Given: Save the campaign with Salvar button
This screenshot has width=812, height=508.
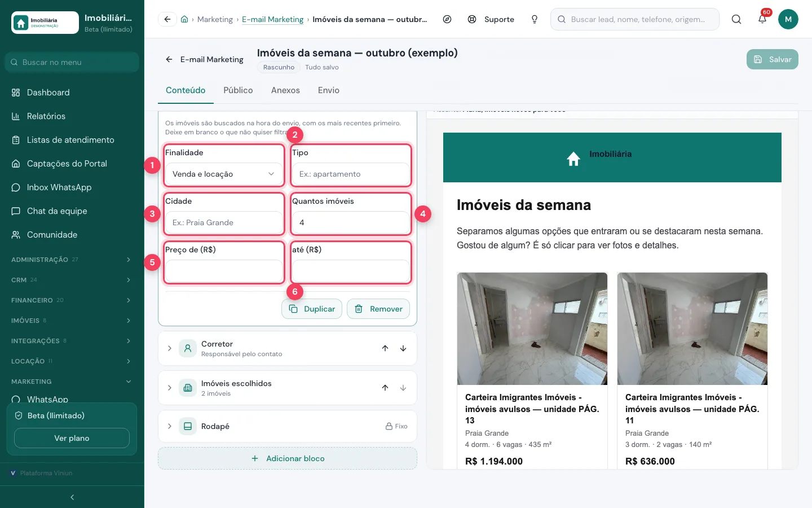Looking at the screenshot, I should (x=773, y=59).
